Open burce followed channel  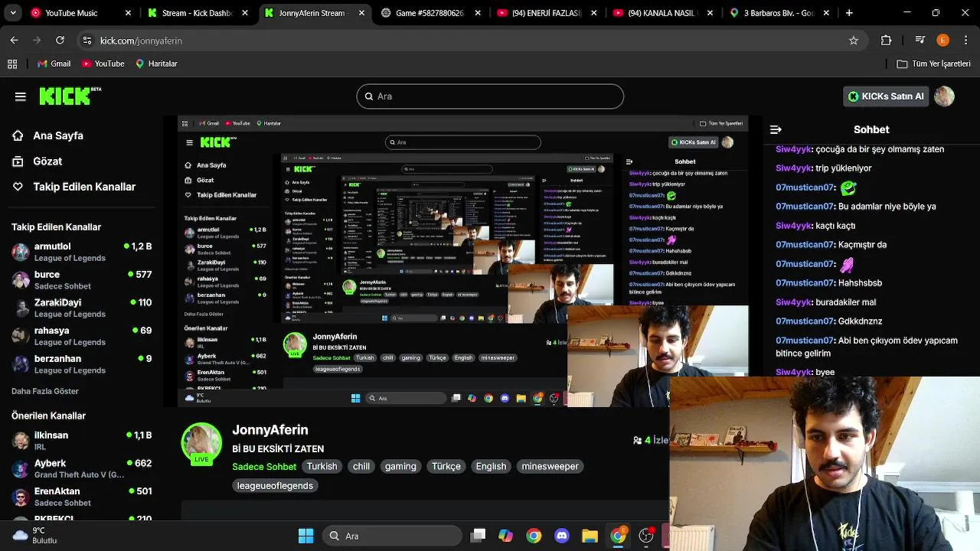click(x=82, y=280)
